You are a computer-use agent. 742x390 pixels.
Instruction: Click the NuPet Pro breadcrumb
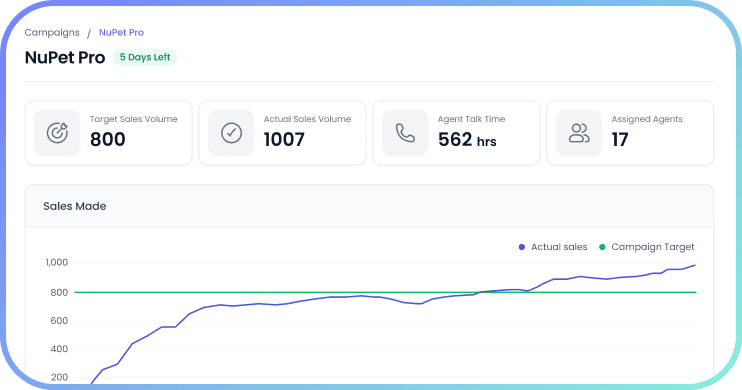pyautogui.click(x=121, y=33)
